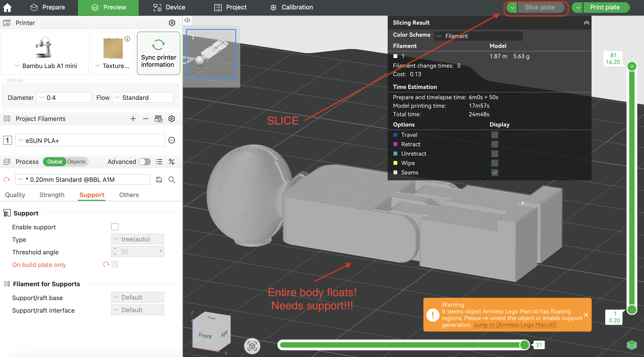
Task: Add a project filament with plus icon
Action: 133,119
